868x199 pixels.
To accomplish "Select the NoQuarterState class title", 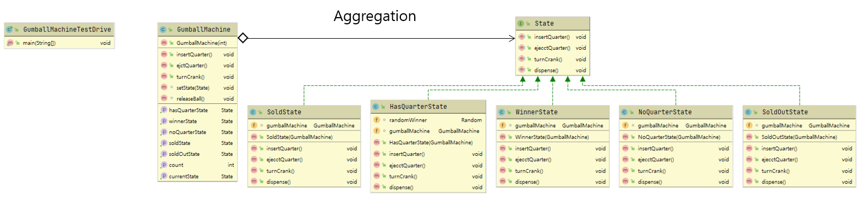I will (x=665, y=112).
